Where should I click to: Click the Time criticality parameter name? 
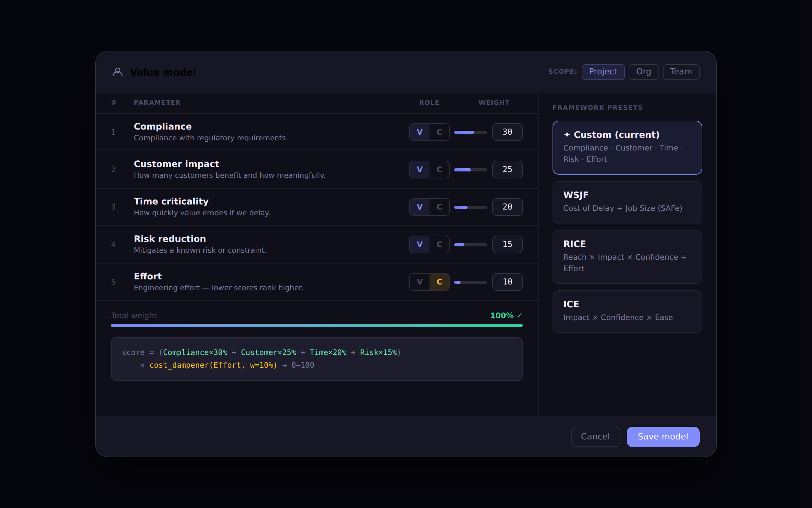(x=171, y=202)
